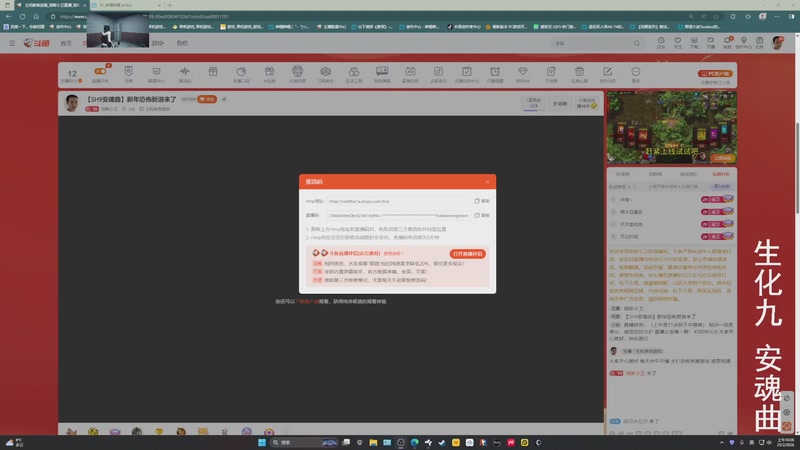Open the pie chart icon in streamer toolbar
This screenshot has width=800, height=450.
(x=241, y=71)
